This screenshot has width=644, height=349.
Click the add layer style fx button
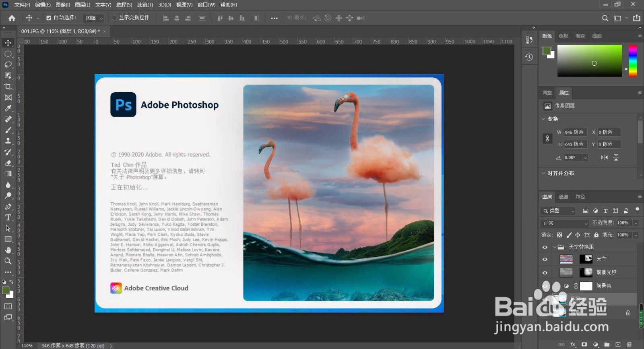tap(573, 345)
